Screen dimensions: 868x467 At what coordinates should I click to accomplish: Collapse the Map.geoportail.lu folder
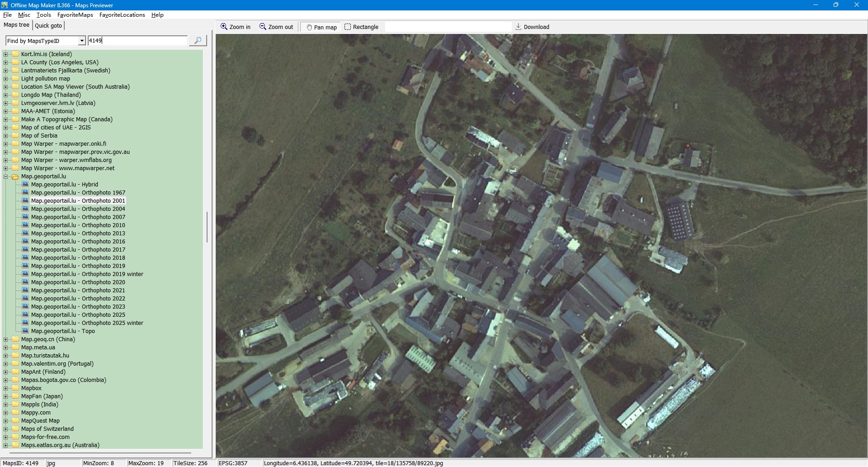coord(6,177)
